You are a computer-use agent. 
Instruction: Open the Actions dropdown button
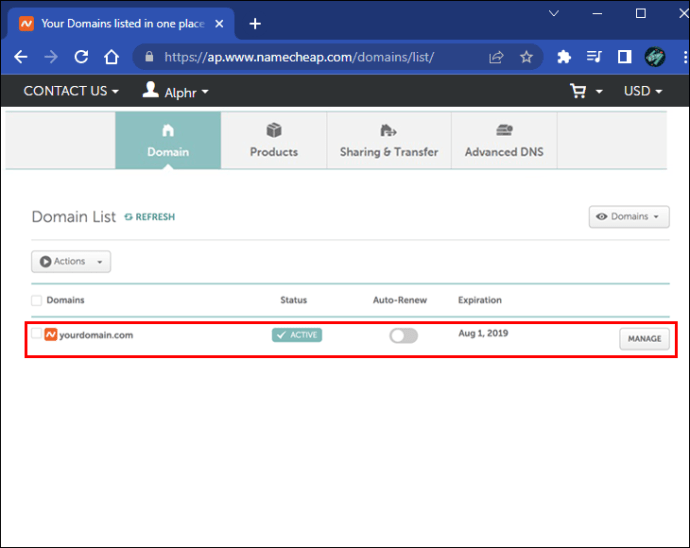point(71,261)
